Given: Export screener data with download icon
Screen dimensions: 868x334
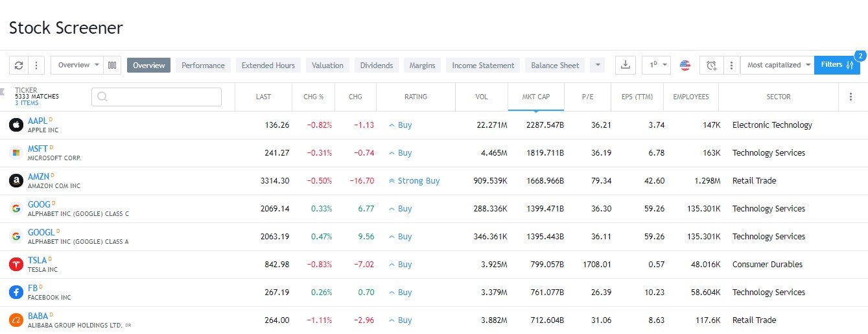Looking at the screenshot, I should click(x=625, y=66).
